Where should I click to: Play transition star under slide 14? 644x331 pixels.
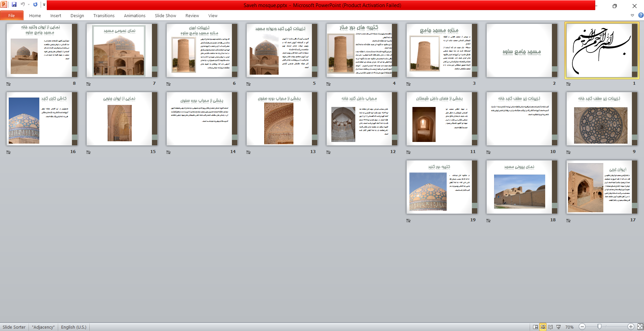168,152
